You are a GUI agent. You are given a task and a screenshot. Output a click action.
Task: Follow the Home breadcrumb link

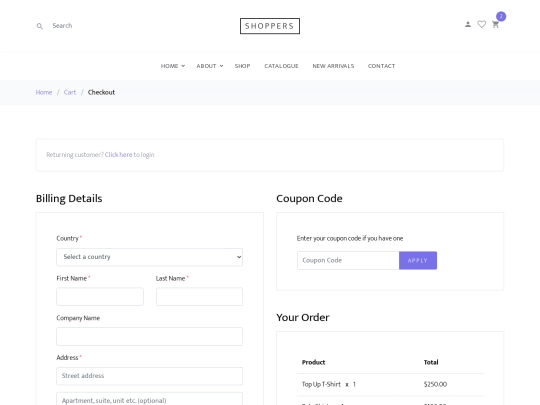44,92
